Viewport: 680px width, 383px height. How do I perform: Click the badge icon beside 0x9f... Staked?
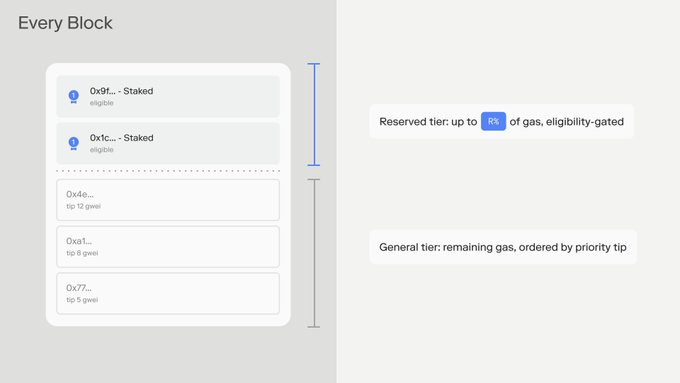click(x=74, y=96)
